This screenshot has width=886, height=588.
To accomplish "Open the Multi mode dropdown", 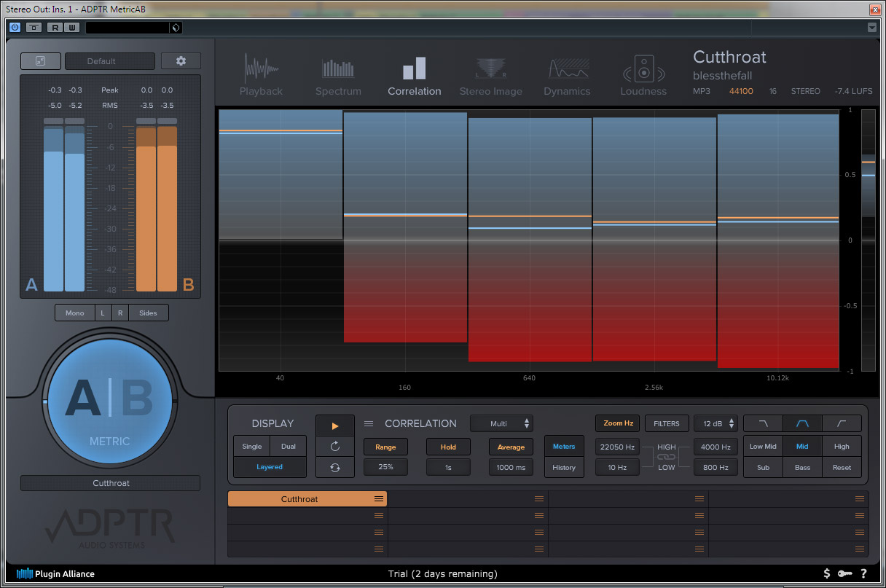I will 501,423.
